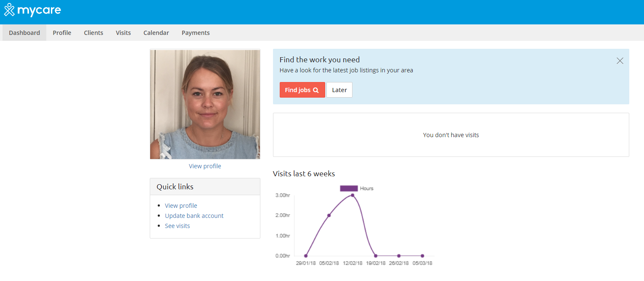Viewport: 644px width, 281px height.
Task: Open View profile link under photo
Action: click(205, 166)
